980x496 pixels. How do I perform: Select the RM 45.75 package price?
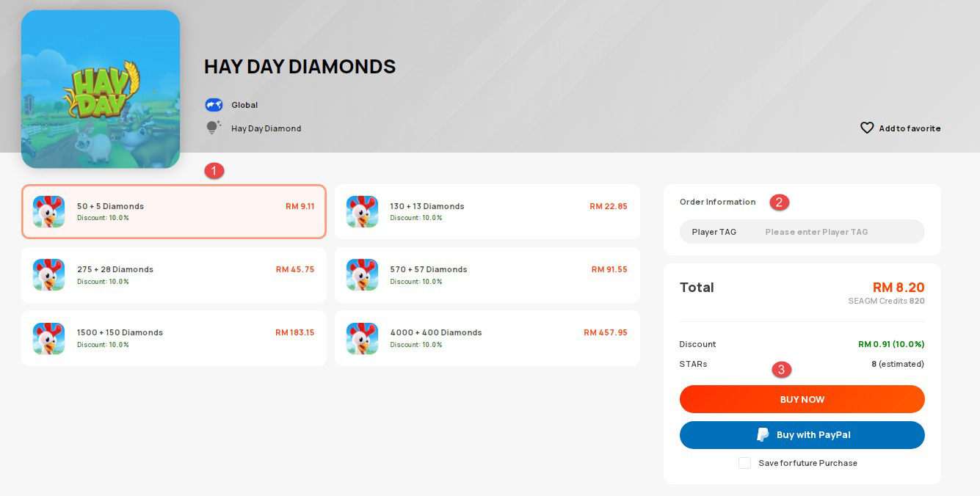295,269
